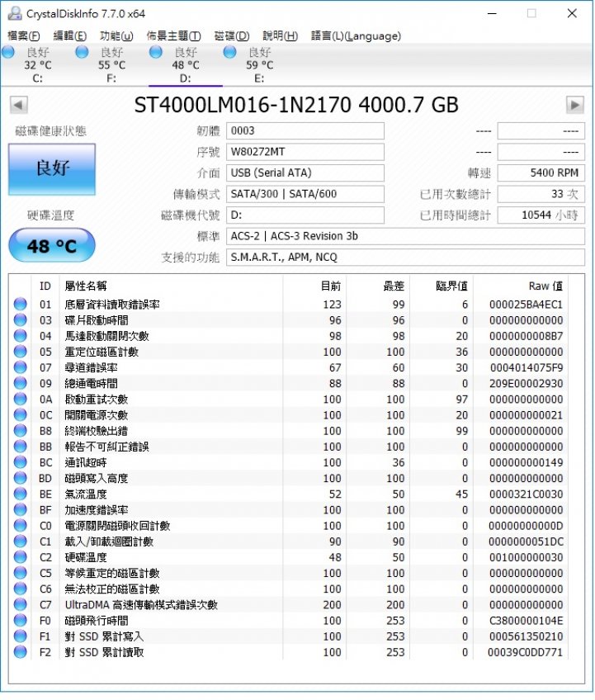
Task: Click the features field S.M.A.R.T., APM, NCQ
Action: click(405, 258)
